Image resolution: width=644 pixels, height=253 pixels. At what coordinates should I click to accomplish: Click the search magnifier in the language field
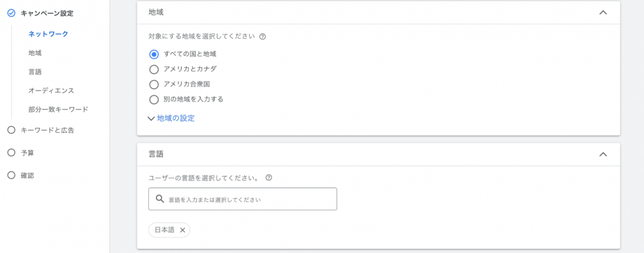point(160,199)
